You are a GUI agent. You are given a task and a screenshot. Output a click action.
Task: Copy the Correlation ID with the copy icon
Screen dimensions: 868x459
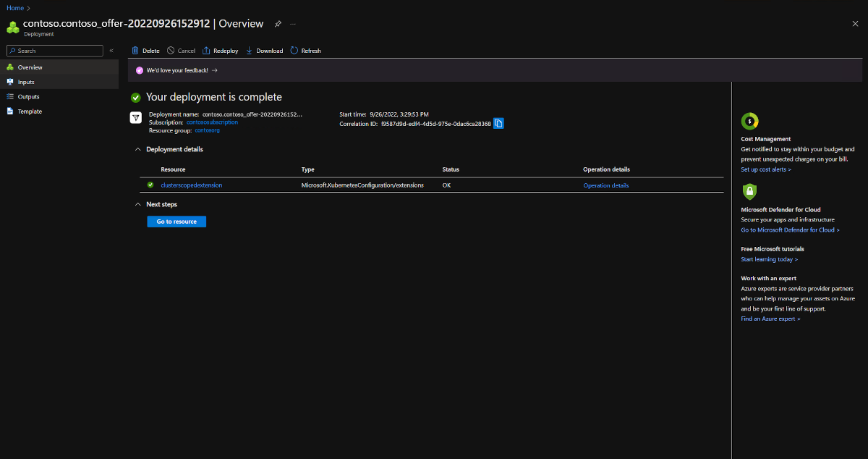(498, 123)
